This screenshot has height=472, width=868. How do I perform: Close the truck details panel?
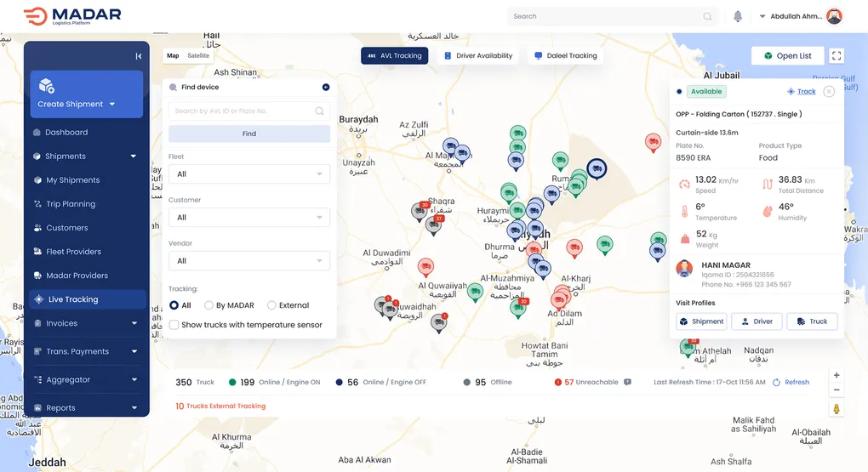829,91
